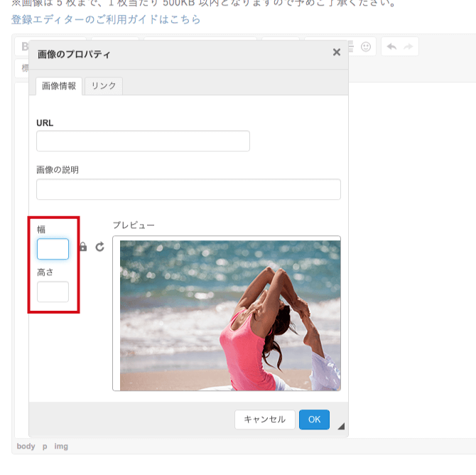Focus the 高さ height input
Image resolution: width=476 pixels, height=475 pixels.
click(53, 292)
